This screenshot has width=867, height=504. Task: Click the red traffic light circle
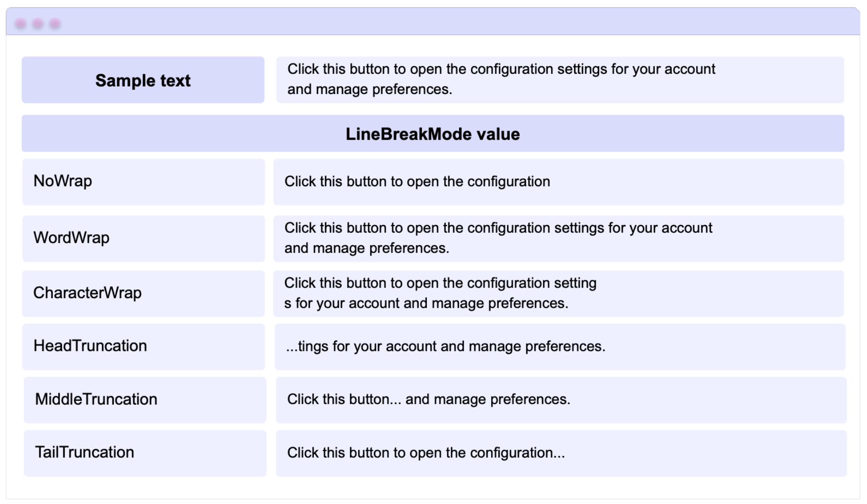click(22, 22)
